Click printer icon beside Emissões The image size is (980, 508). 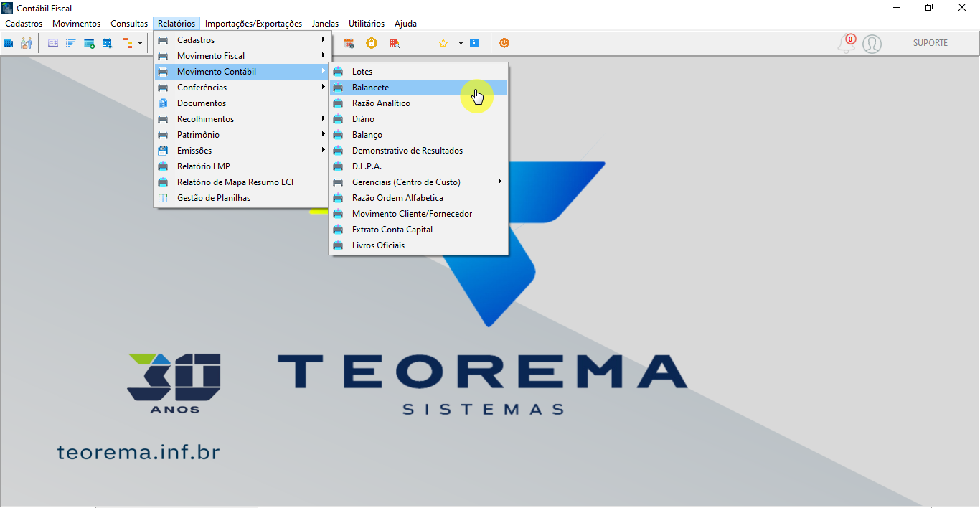[x=163, y=151]
